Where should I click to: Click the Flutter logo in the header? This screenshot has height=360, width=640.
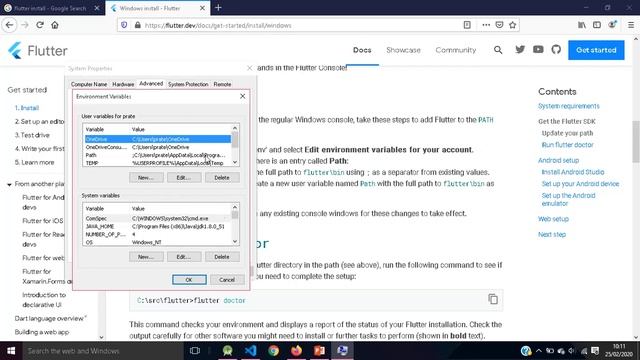38,51
